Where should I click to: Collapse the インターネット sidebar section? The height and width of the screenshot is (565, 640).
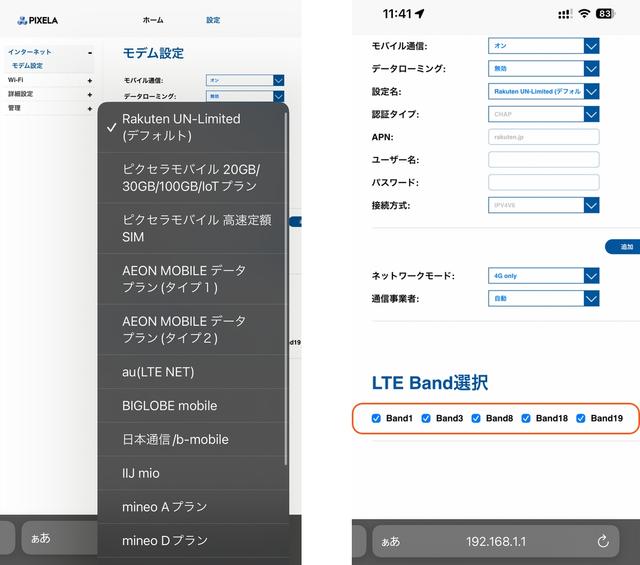(90, 52)
